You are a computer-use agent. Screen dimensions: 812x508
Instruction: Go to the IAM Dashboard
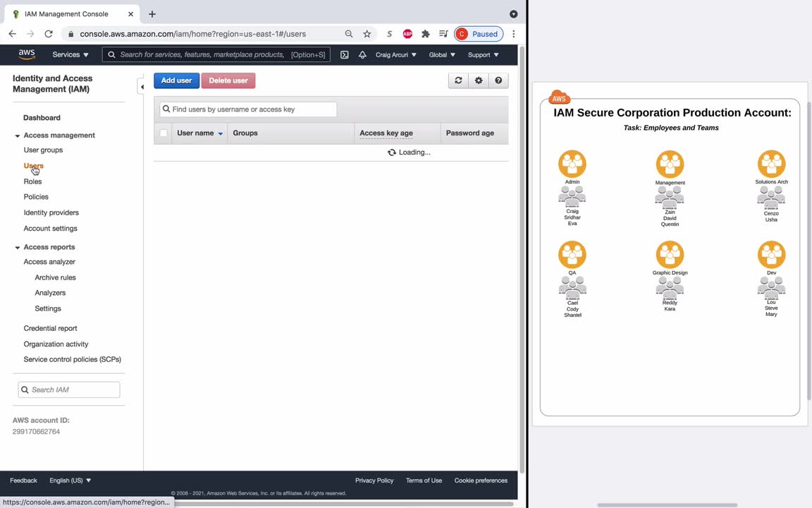42,118
